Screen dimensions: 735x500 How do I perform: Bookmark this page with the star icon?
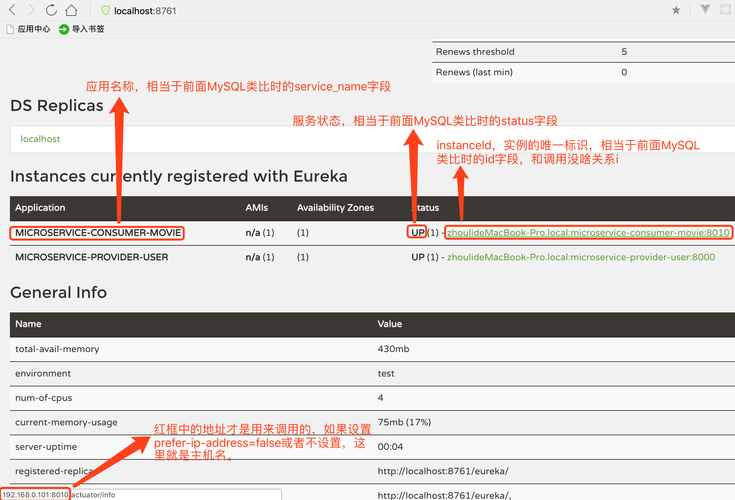click(676, 10)
